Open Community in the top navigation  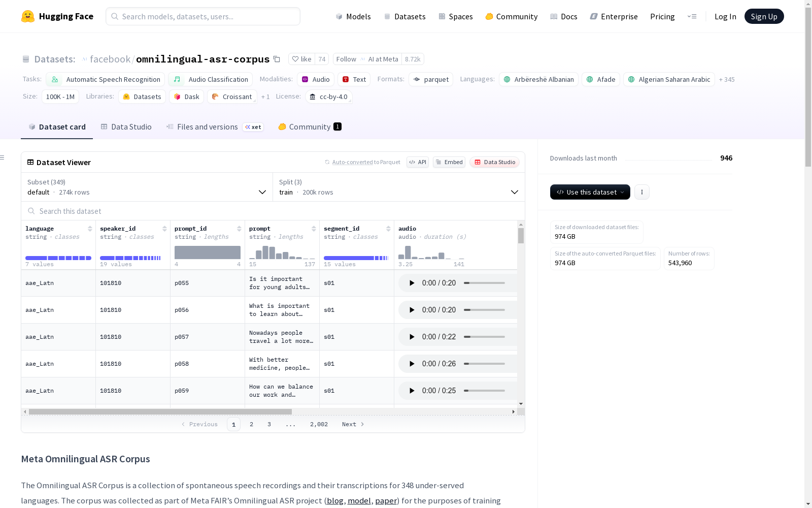tap(512, 16)
